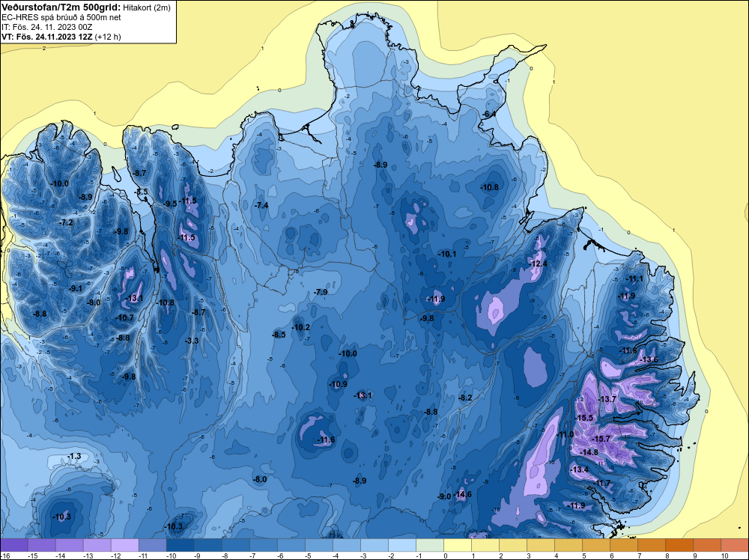Screen dimensions: 749x560
Task: Select legend swatch between -3 and -2
Action: [x=374, y=545]
